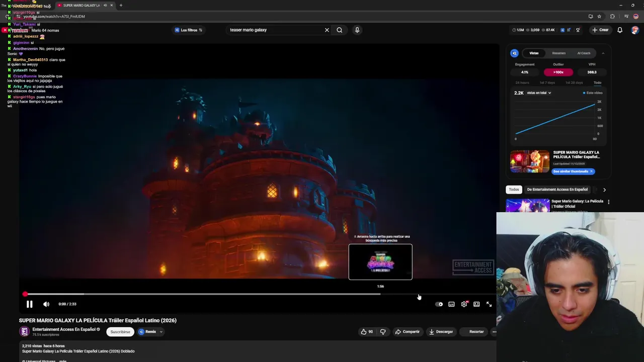Screen dimensions: 644x362
Task: Clear the search box with X
Action: pyautogui.click(x=327, y=30)
